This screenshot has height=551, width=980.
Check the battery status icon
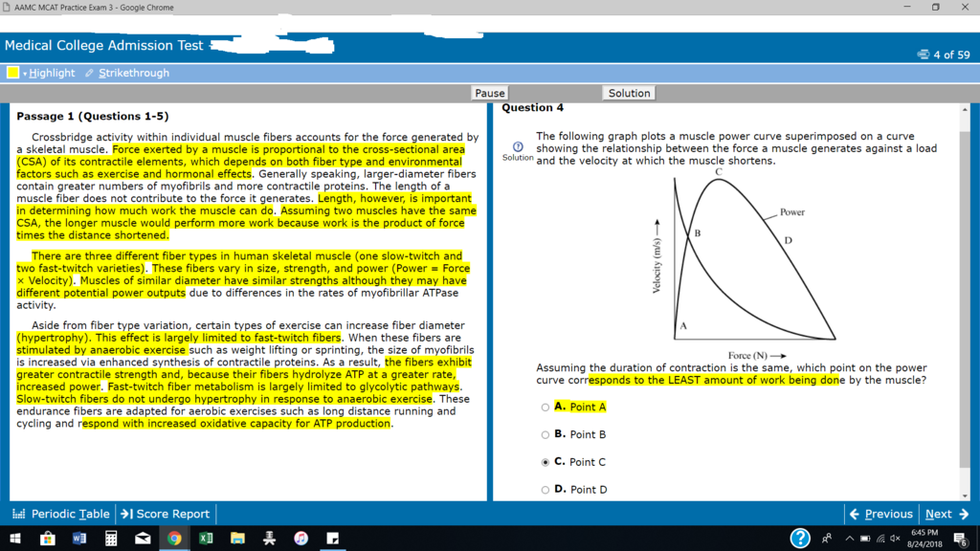865,539
